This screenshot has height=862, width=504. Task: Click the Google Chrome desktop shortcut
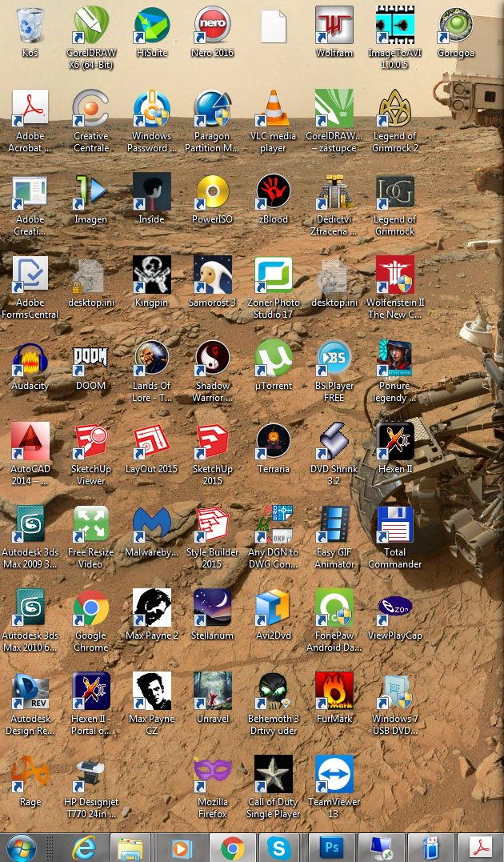(90, 608)
